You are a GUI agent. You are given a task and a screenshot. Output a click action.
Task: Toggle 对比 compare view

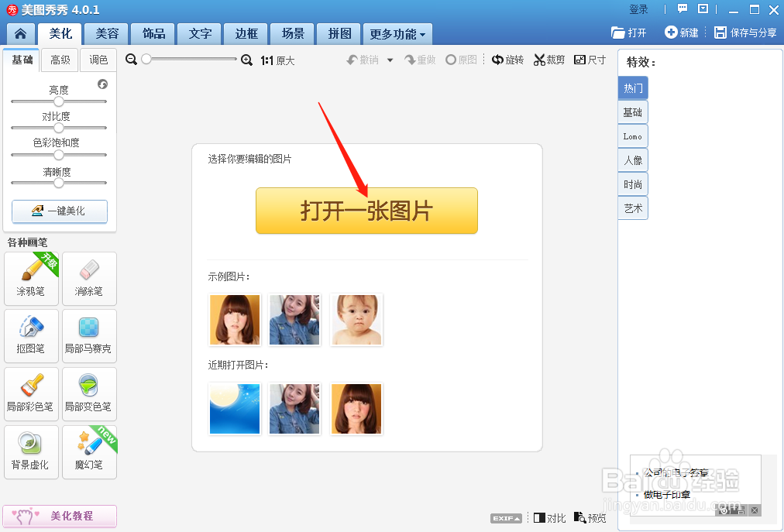pyautogui.click(x=549, y=518)
